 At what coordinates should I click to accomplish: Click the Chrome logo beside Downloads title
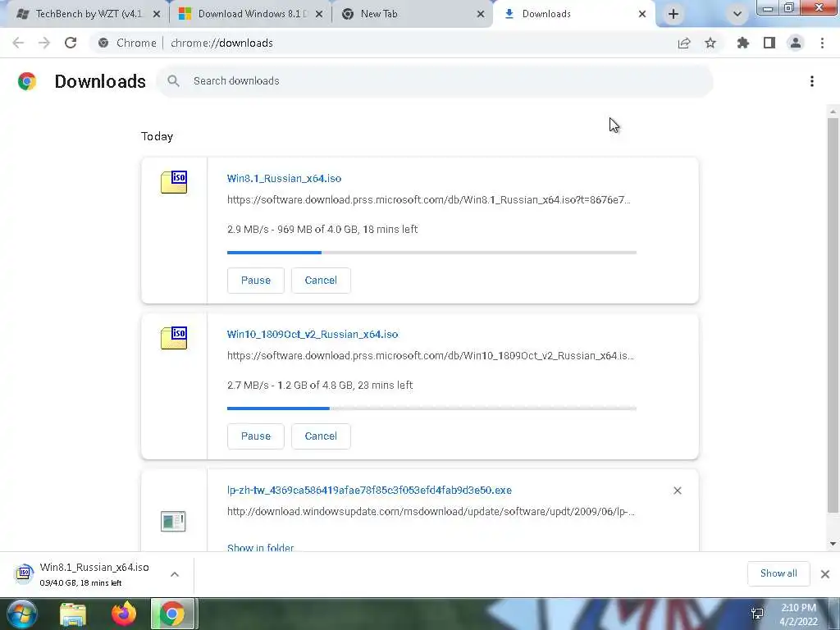27,81
